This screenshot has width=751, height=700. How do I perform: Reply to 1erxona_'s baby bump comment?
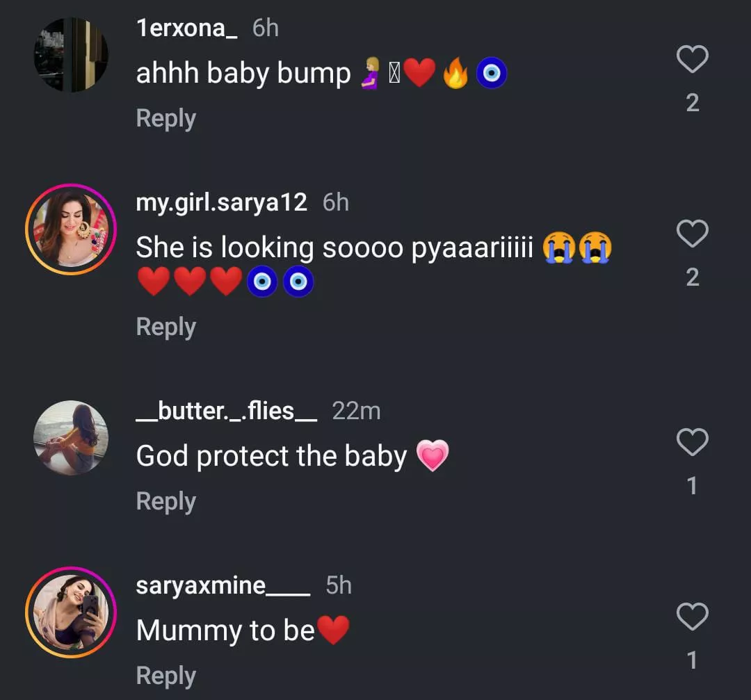point(165,118)
